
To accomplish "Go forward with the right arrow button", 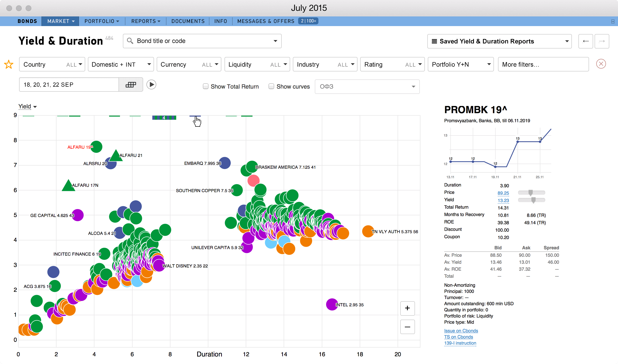I will tap(602, 41).
